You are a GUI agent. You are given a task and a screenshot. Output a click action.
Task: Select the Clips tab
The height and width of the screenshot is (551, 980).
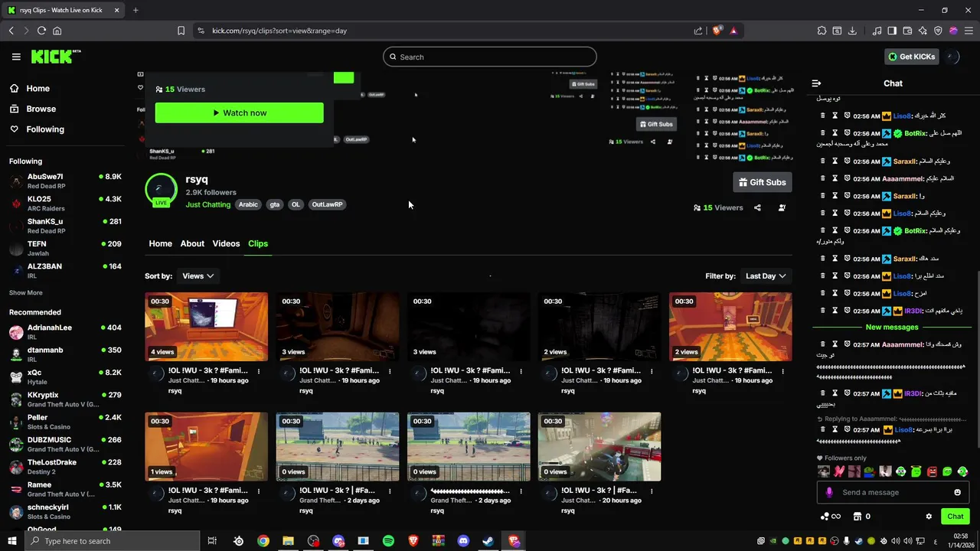coord(258,243)
